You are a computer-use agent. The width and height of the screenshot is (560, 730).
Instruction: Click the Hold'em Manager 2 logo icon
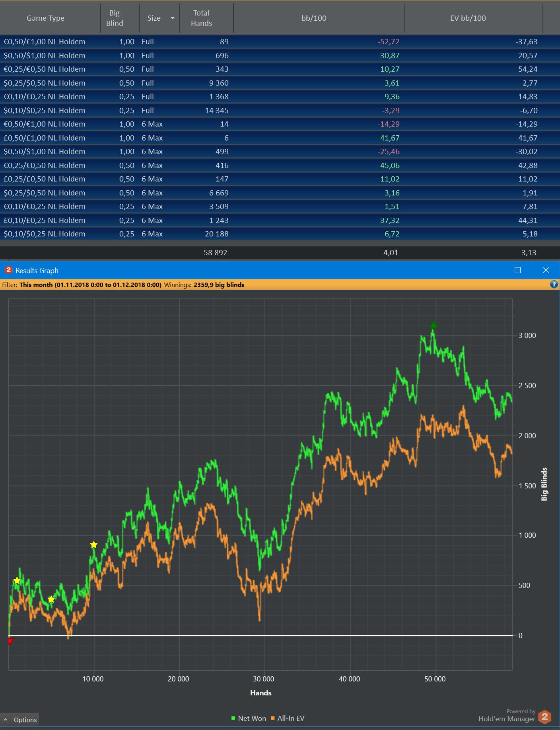tap(545, 717)
